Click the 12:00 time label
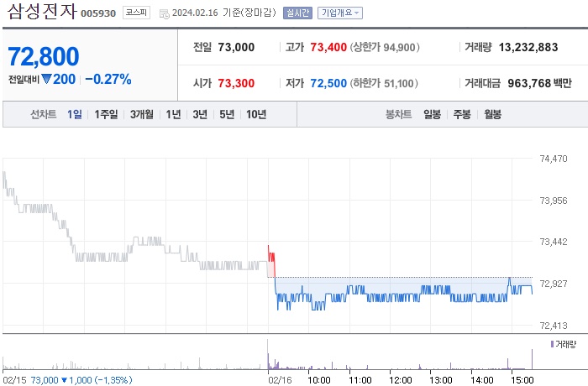This screenshot has height=386, width=588. (401, 380)
